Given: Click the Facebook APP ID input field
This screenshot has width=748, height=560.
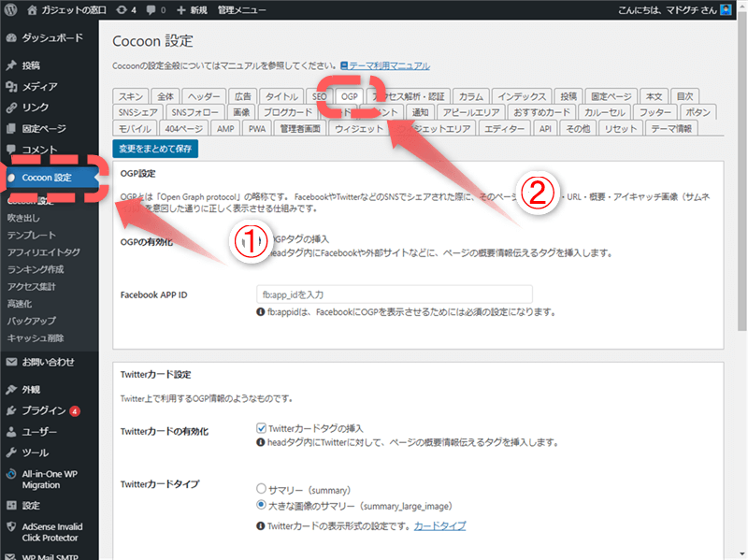Looking at the screenshot, I should (394, 294).
